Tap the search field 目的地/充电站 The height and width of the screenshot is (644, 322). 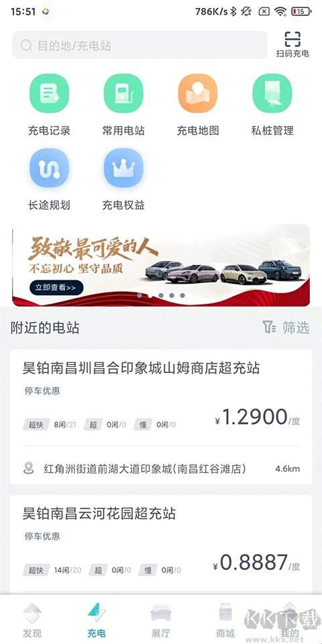click(140, 45)
